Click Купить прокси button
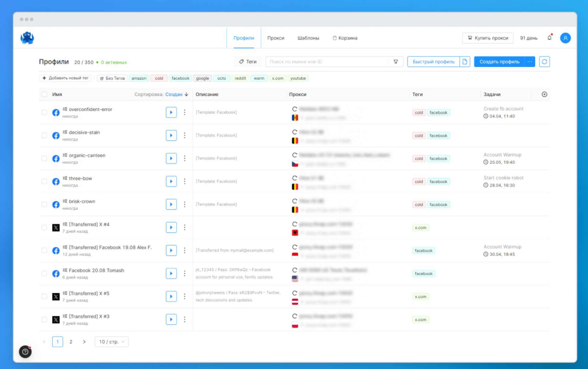 click(x=488, y=38)
